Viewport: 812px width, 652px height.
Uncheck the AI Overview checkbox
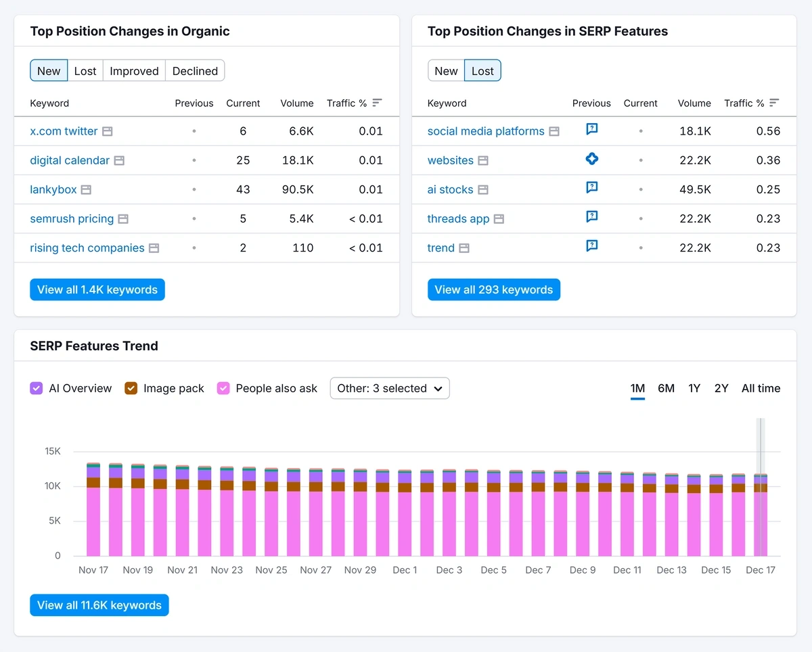point(37,388)
